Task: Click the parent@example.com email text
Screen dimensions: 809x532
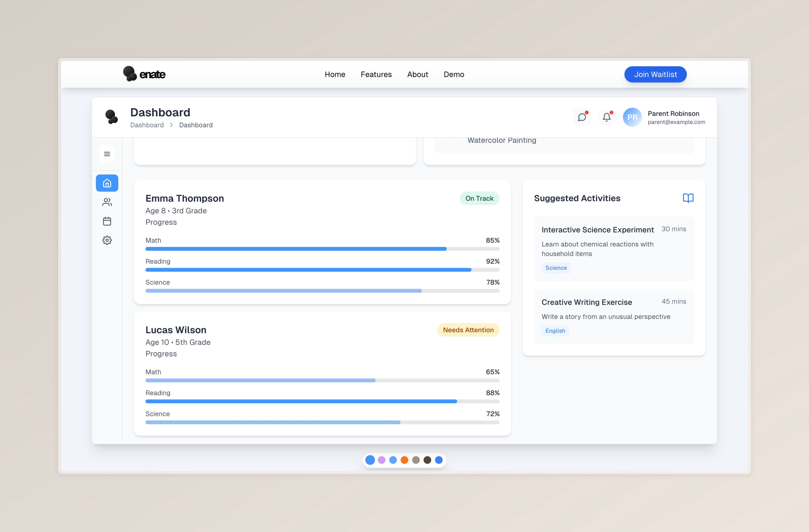Action: pyautogui.click(x=676, y=122)
